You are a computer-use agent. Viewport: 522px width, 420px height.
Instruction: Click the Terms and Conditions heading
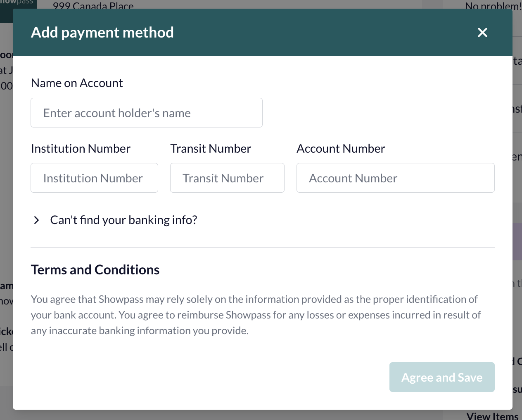95,270
